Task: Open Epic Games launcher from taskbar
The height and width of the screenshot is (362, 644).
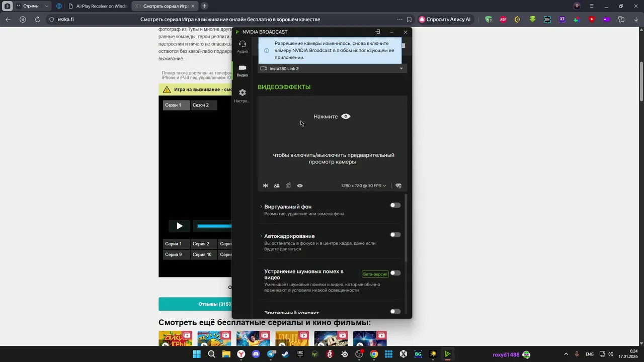Action: tap(300, 354)
